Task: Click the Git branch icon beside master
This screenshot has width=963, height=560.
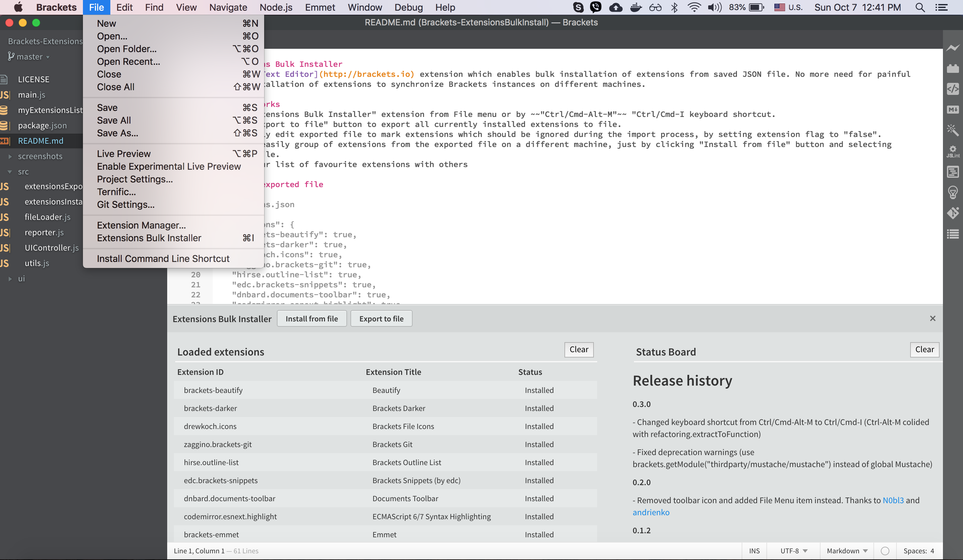Action: click(x=11, y=56)
